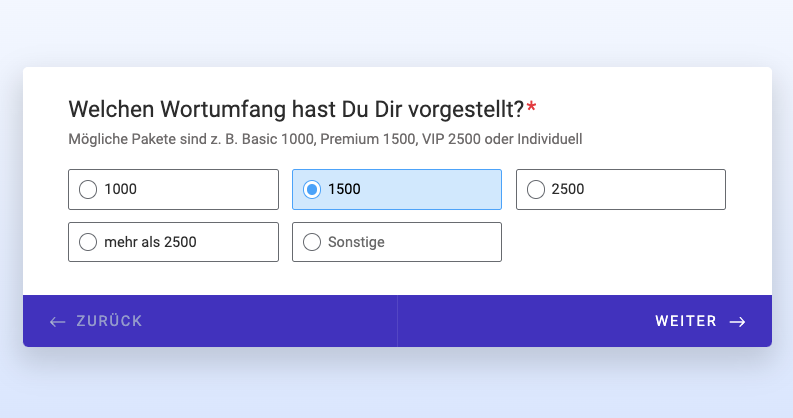Viewport: 793px width, 418px height.
Task: Click the right arrow icon beside Weiter
Action: (x=737, y=322)
